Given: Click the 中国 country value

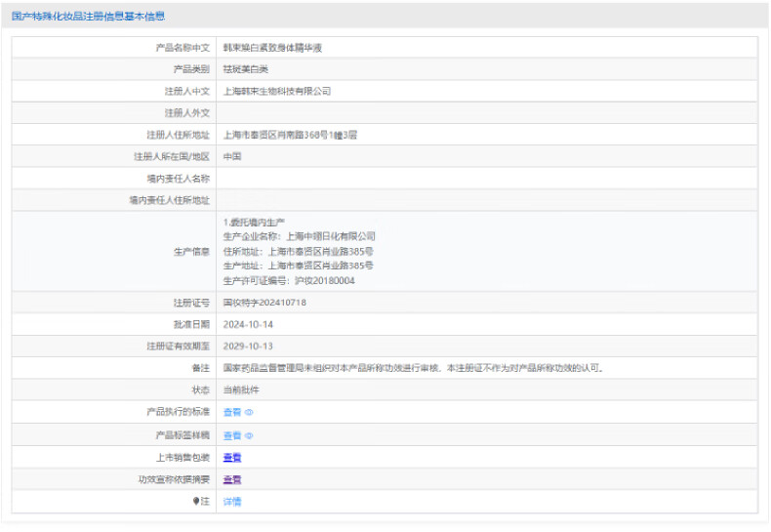Looking at the screenshot, I should [x=232, y=156].
